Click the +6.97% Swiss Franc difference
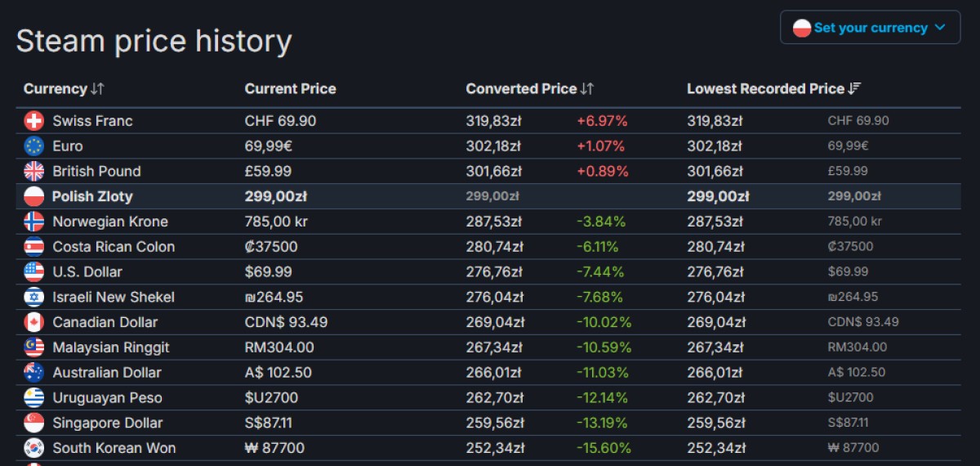The image size is (980, 466). (603, 121)
